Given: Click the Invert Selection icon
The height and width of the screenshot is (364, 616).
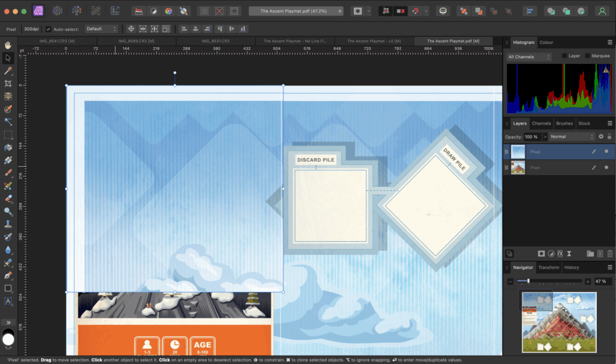Looking at the screenshot, I should point(234,11).
